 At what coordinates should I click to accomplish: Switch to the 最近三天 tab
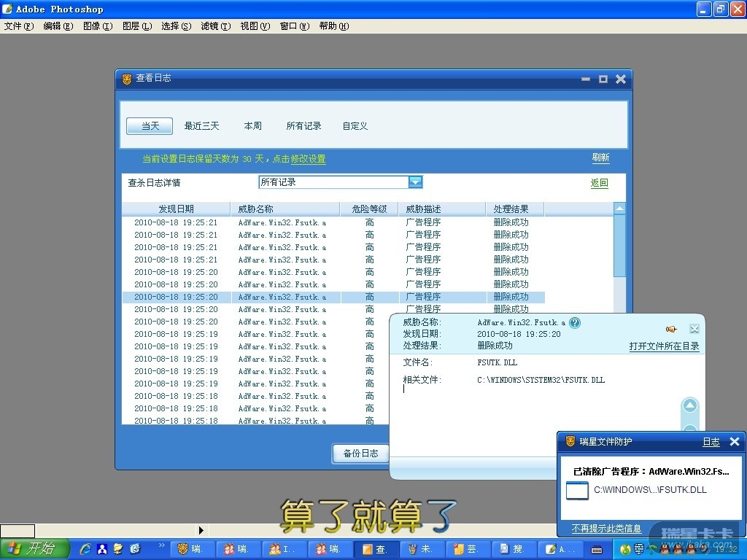point(201,126)
